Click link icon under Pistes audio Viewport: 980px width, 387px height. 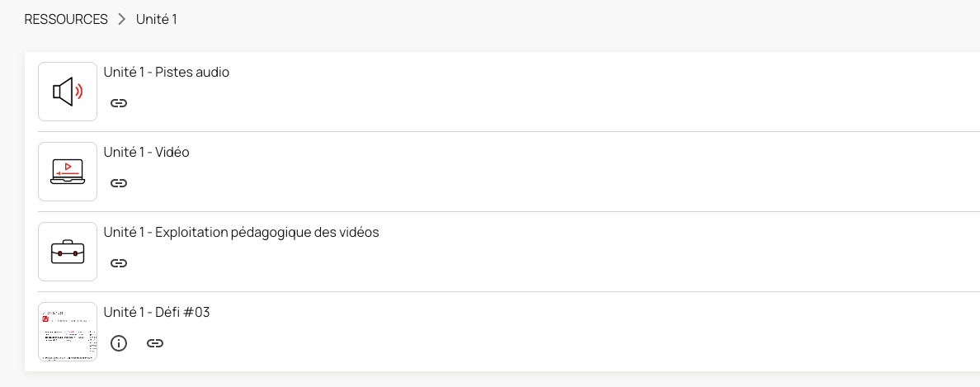click(x=119, y=103)
